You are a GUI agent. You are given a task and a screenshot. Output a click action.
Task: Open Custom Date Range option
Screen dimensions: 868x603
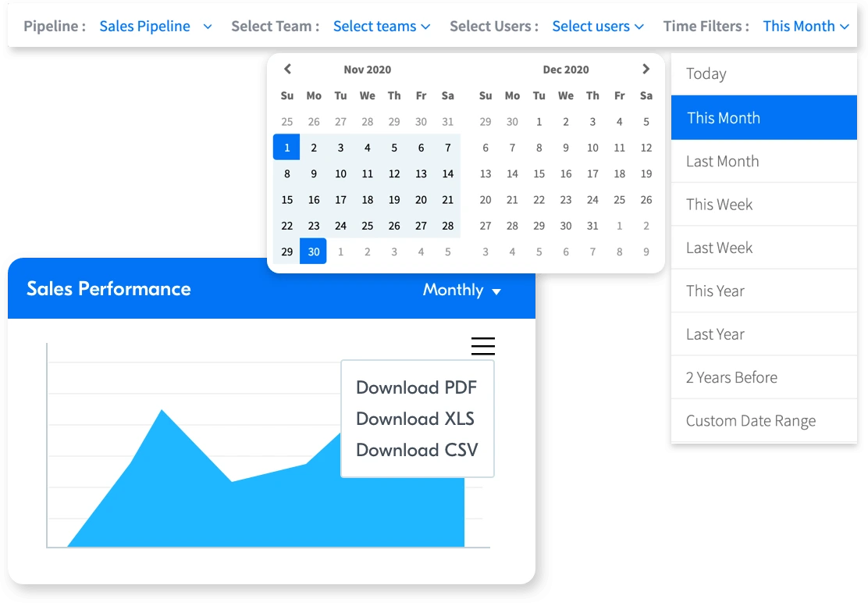click(764, 421)
